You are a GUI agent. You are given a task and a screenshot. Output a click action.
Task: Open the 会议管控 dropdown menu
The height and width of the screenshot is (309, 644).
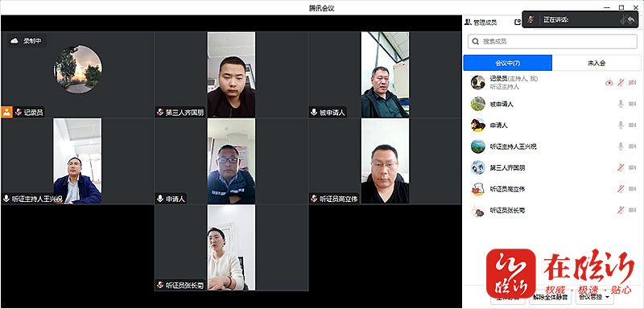point(595,296)
